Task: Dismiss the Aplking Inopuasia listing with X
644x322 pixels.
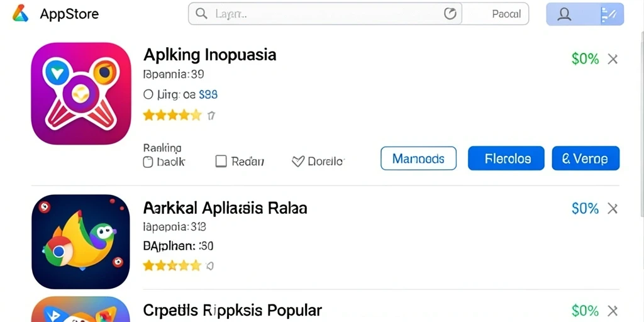Action: pos(613,60)
